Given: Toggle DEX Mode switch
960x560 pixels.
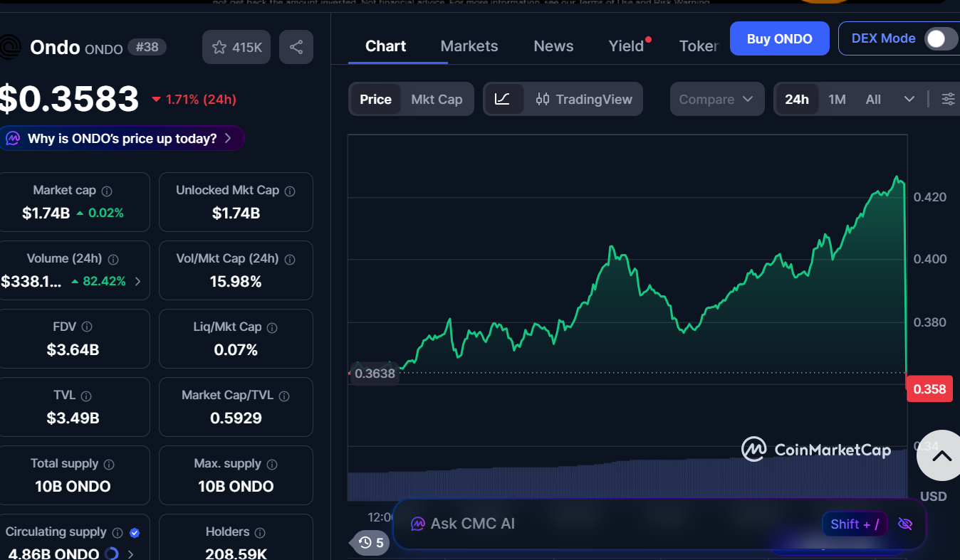Looking at the screenshot, I should (940, 38).
